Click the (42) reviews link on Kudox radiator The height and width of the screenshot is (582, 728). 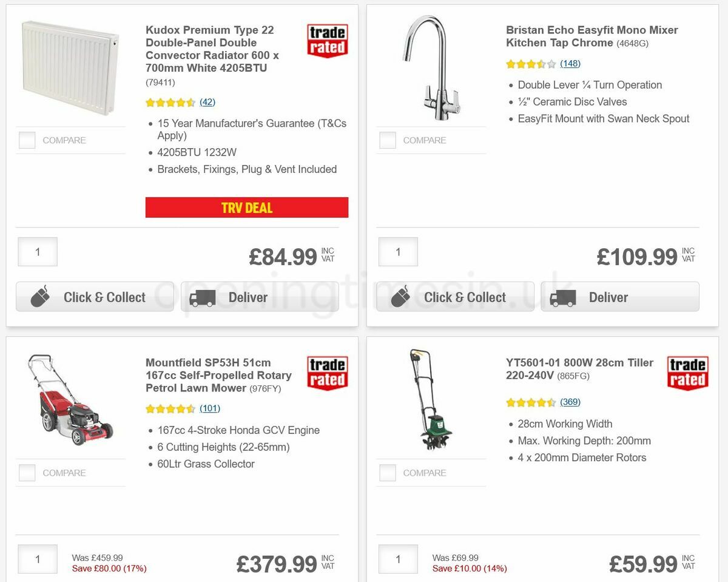pos(207,102)
